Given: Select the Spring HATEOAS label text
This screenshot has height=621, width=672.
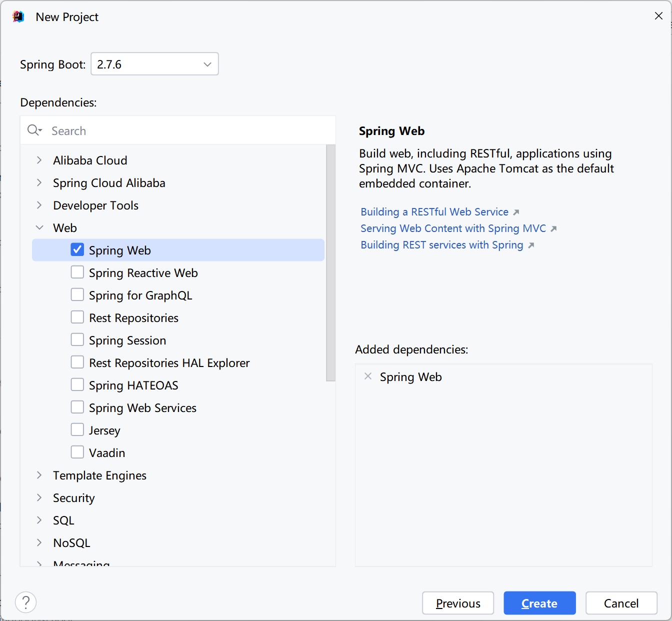Looking at the screenshot, I should click(x=133, y=385).
